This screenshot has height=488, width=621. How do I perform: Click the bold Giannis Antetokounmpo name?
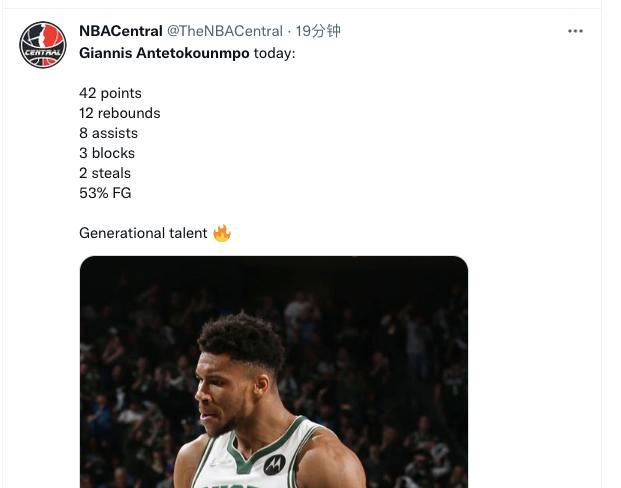point(164,53)
